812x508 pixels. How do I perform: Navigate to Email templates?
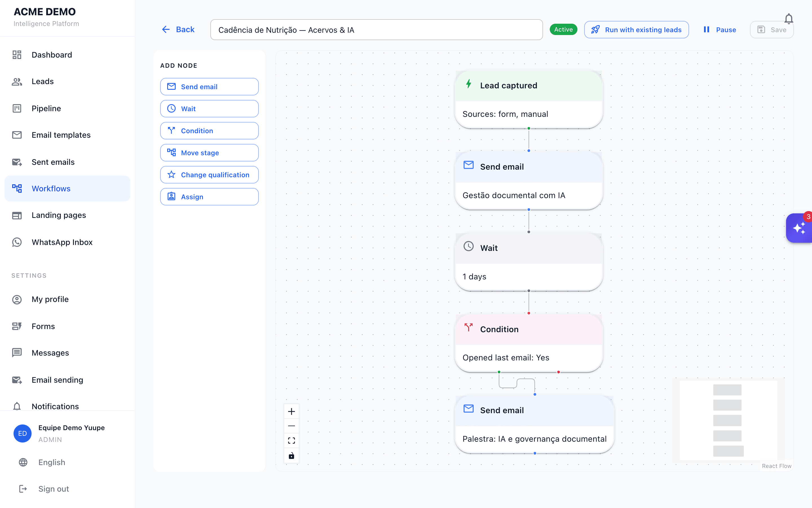point(67,135)
